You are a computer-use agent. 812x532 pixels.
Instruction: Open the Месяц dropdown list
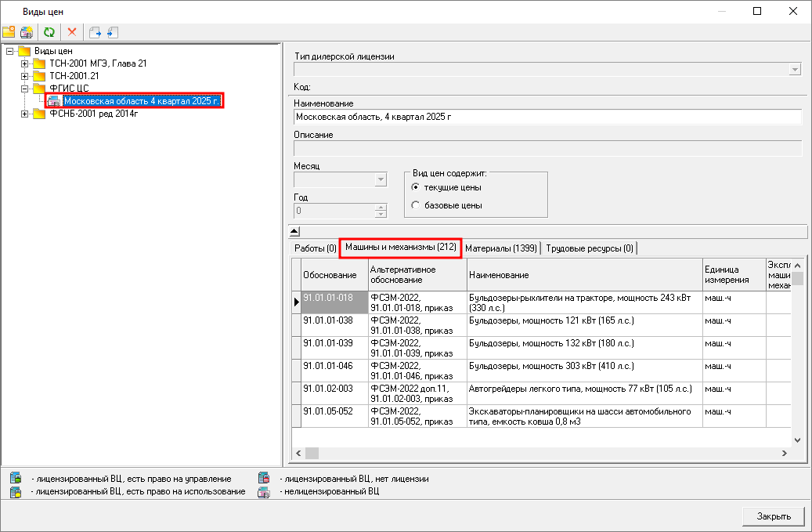(x=381, y=179)
